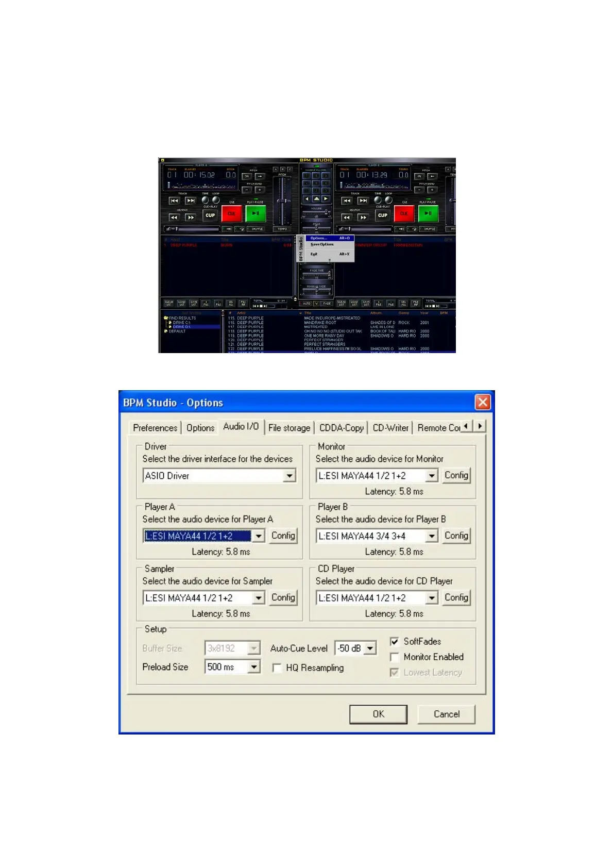The image size is (613, 868).
Task: Click Config button for Sampler
Action: [283, 597]
